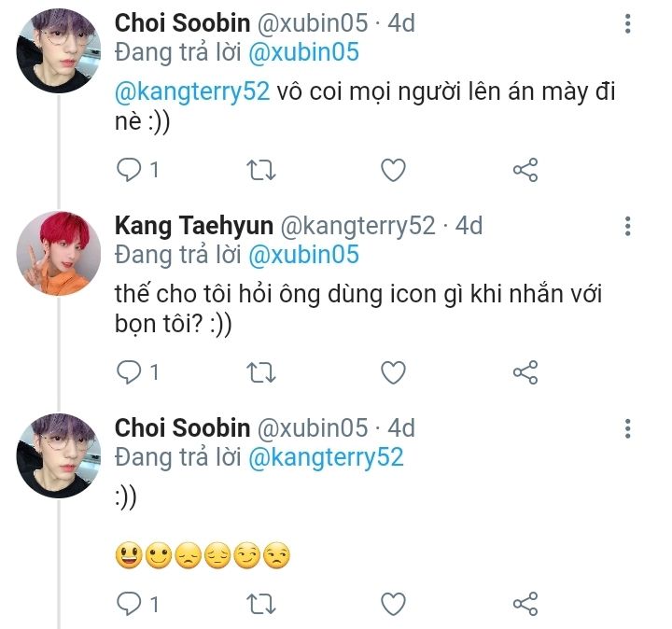Like Soobin's tweet mentioning @kangterry52
672x629 pixels.
pos(394,170)
